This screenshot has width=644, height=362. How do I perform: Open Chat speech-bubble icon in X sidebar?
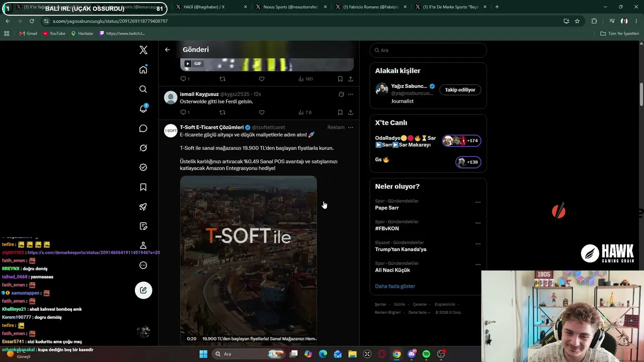143,128
